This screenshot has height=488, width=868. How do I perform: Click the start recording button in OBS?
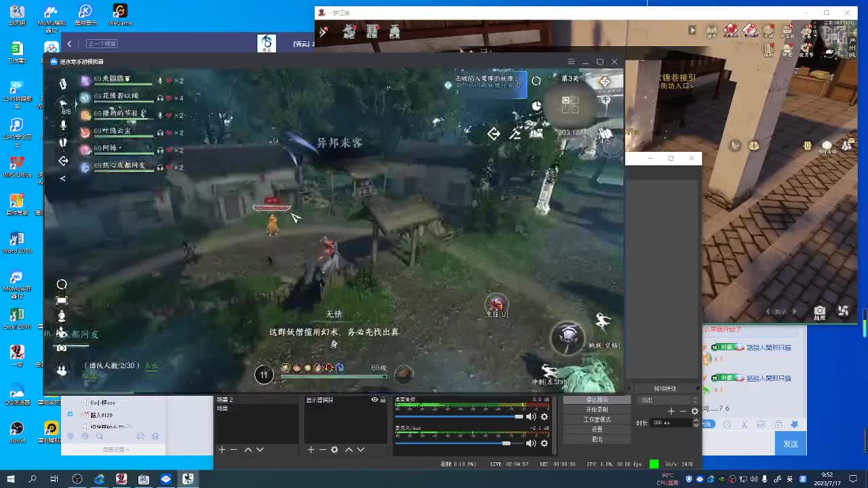click(597, 409)
